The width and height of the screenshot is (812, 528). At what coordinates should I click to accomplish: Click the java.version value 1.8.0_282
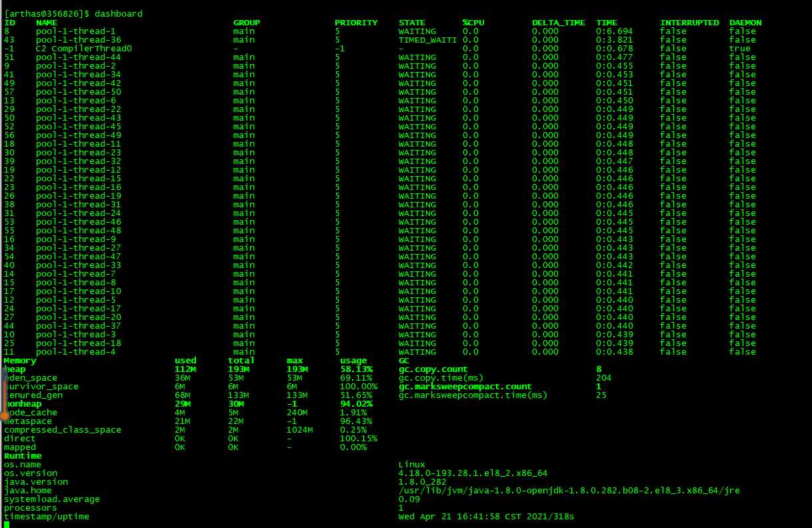tap(423, 482)
